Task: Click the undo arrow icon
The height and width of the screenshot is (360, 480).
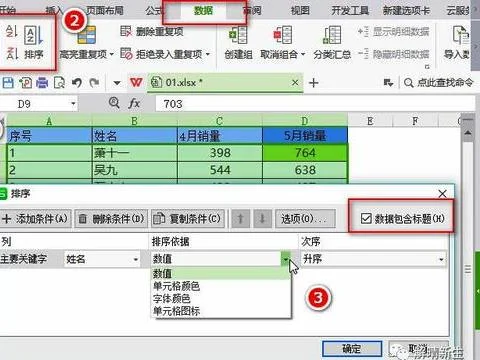Action: pyautogui.click(x=77, y=82)
